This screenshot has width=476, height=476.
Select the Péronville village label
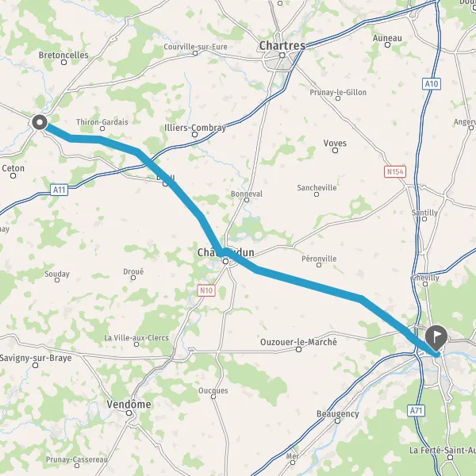point(319,259)
